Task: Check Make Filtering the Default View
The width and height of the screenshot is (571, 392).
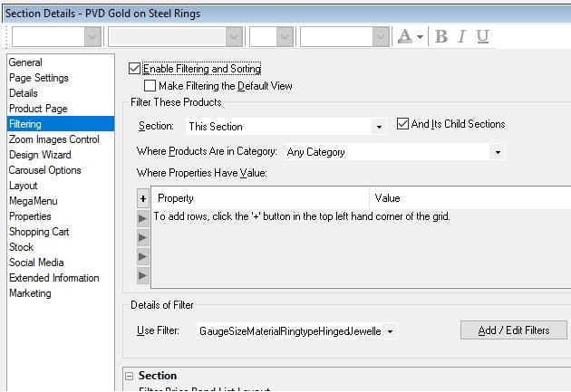Action: (150, 86)
